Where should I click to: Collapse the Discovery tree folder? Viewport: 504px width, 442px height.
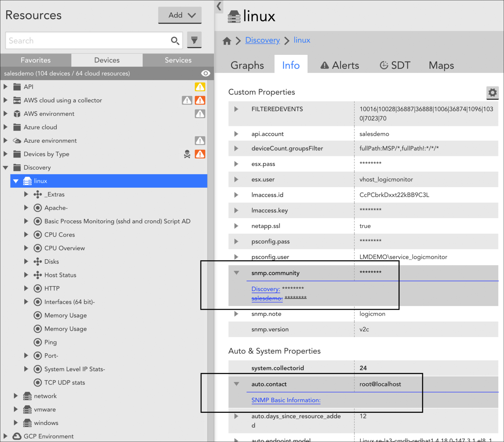[5, 167]
